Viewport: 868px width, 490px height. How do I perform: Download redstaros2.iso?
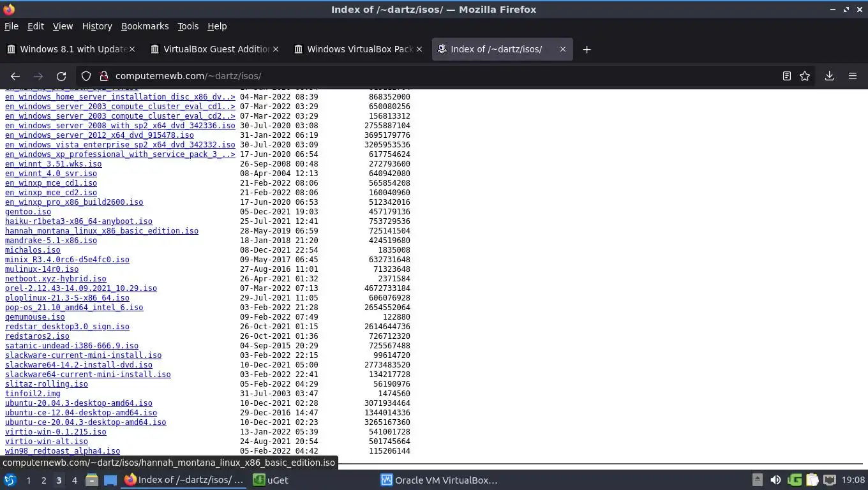(x=37, y=336)
